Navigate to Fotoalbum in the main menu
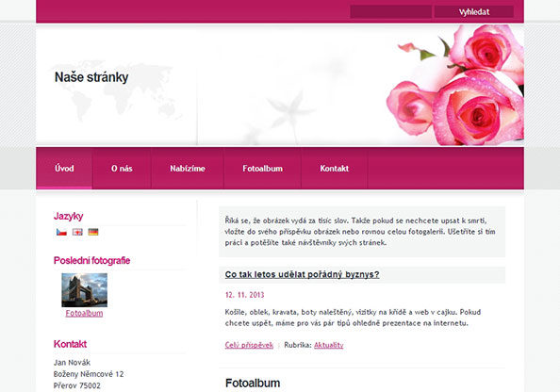This screenshot has height=392, width=560. (262, 168)
